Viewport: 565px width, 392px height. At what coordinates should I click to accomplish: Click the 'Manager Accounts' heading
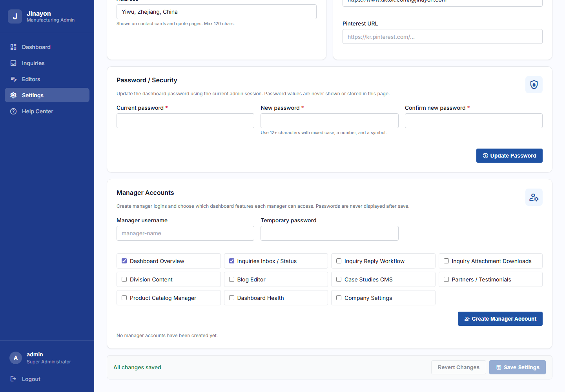tap(145, 192)
